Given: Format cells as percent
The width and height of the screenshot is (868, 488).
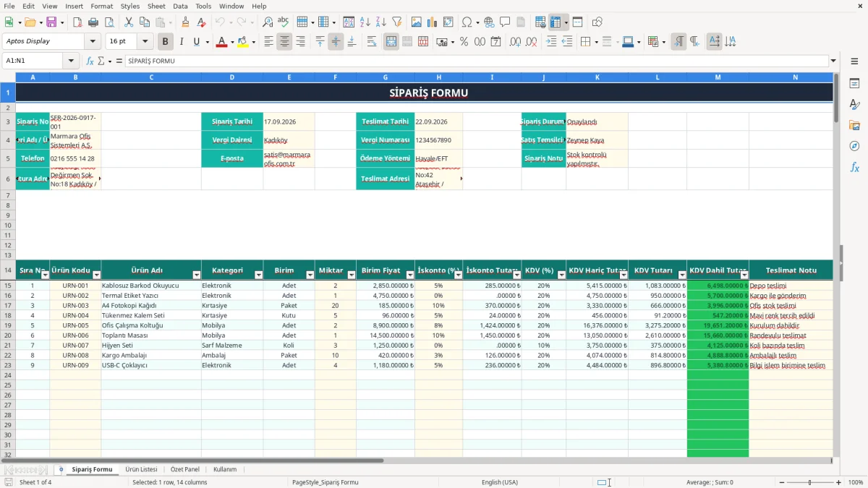Looking at the screenshot, I should pos(464,42).
